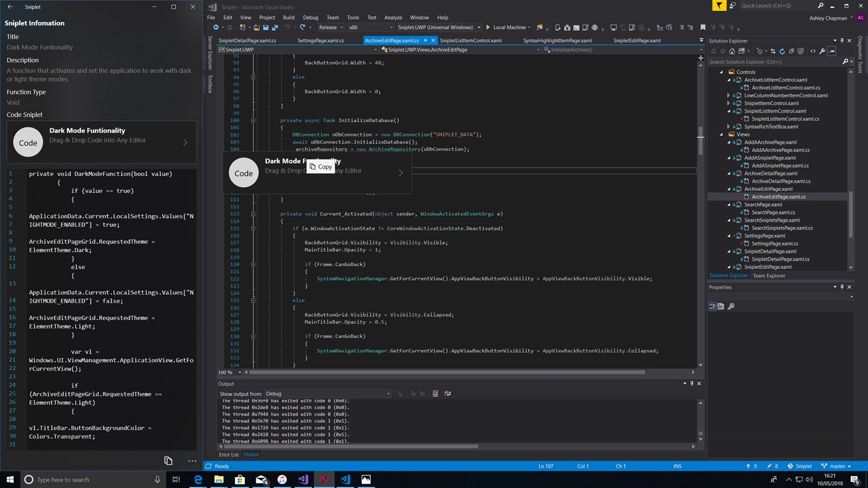
Task: Click the editor horizontal scrollbar
Action: (x=447, y=372)
